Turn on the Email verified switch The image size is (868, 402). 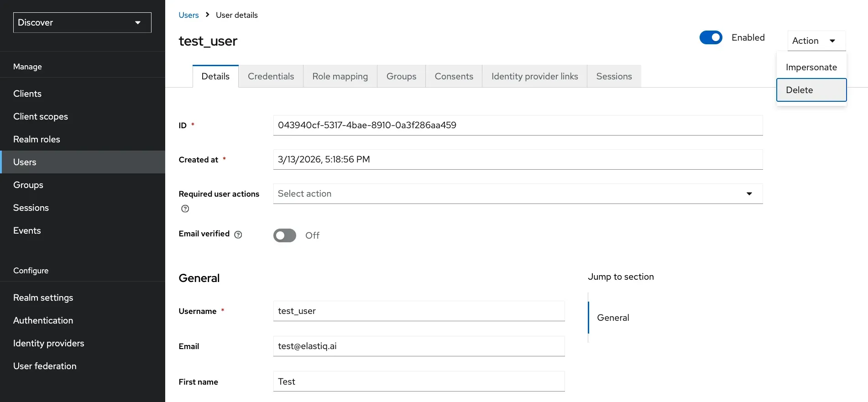[x=285, y=235]
